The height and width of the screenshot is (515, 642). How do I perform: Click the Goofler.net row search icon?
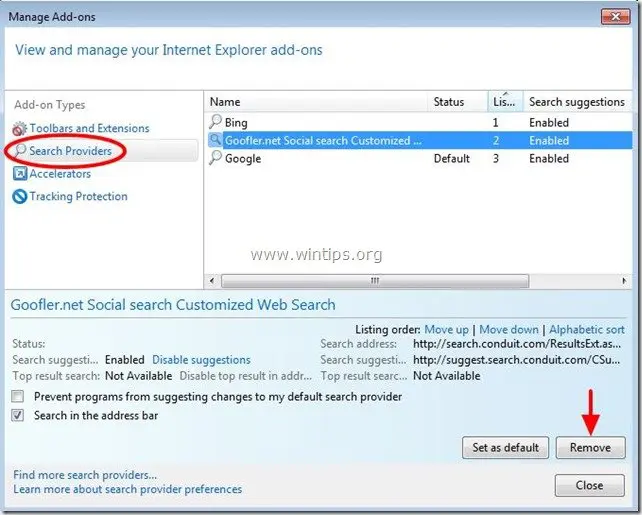(215, 140)
